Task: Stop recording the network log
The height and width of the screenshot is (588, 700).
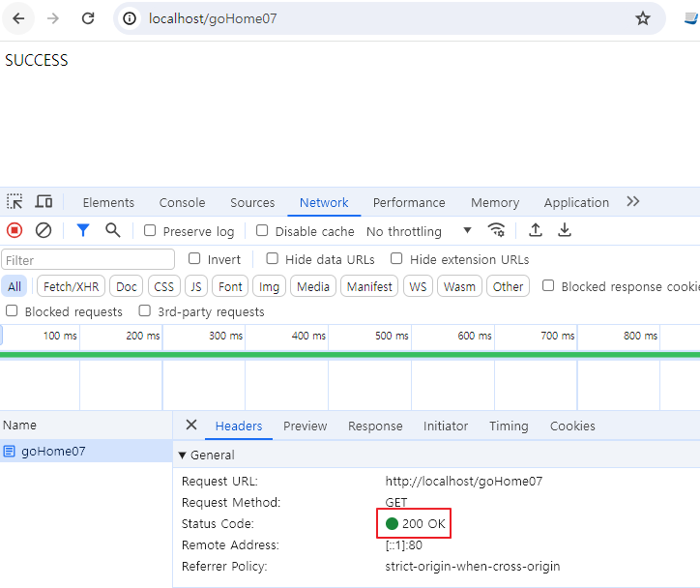Action: (x=15, y=230)
